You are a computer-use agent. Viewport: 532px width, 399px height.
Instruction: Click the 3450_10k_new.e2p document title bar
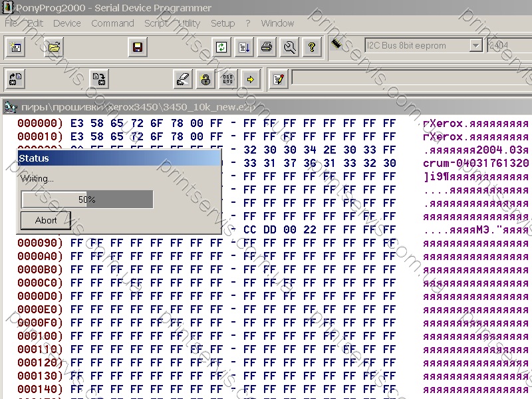[x=267, y=107]
